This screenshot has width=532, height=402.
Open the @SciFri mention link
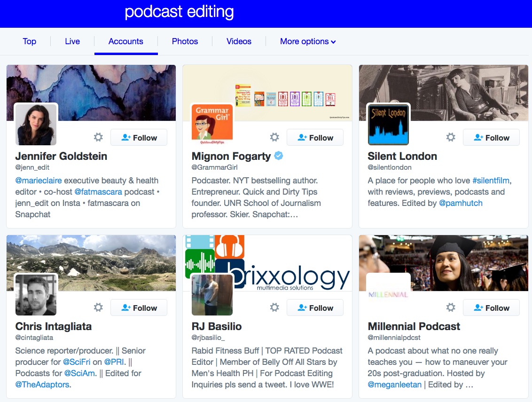tap(77, 362)
